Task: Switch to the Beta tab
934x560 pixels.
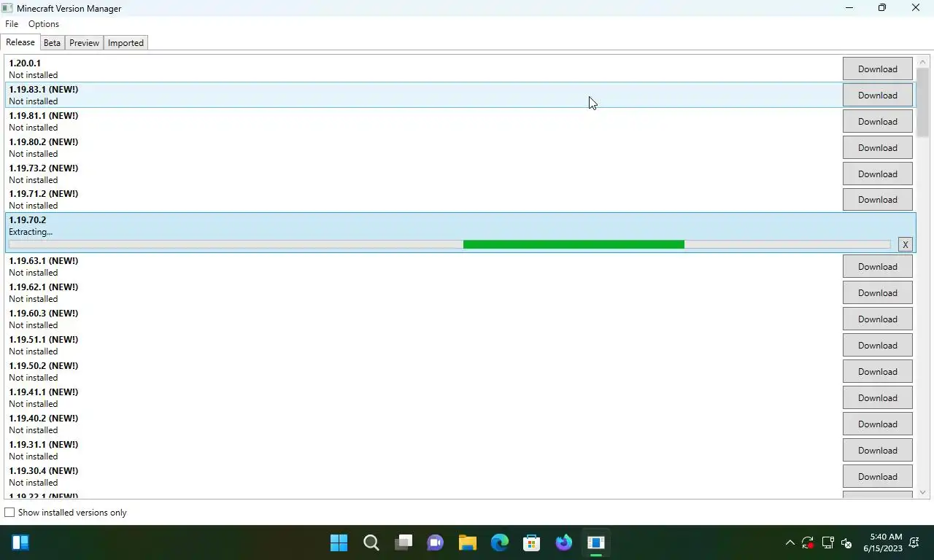Action: tap(52, 43)
